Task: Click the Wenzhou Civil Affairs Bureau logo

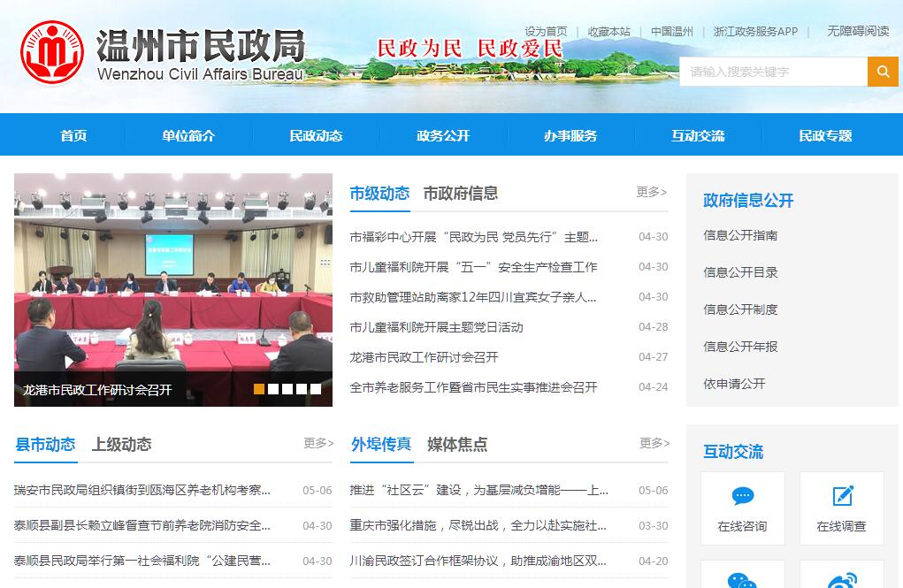Action: coord(53,54)
